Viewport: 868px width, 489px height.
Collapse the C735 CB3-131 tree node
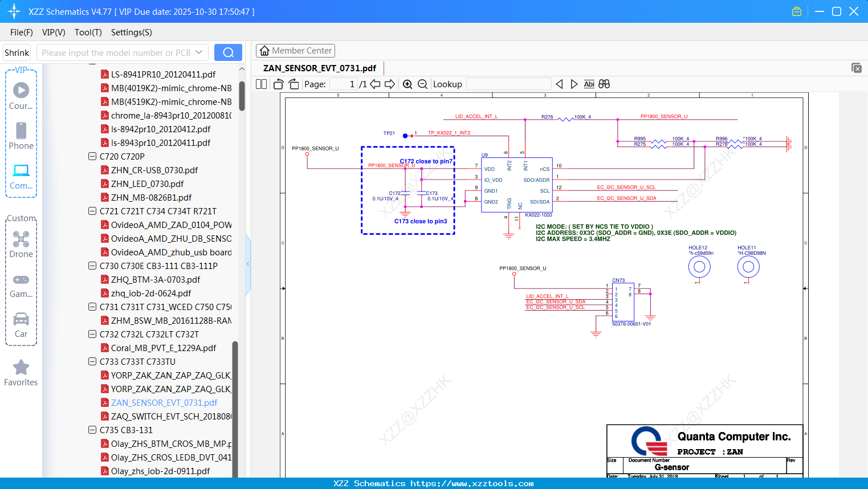[92, 430]
